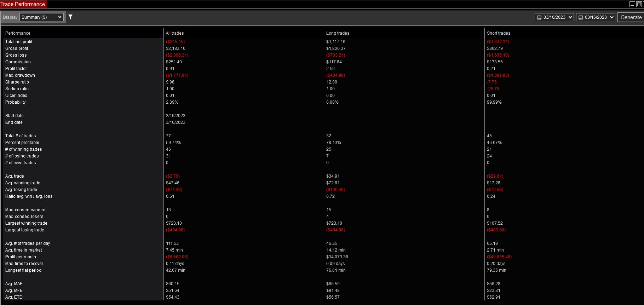The image size is (644, 305).
Task: Select the Ulcer index row label
Action: 16,96
